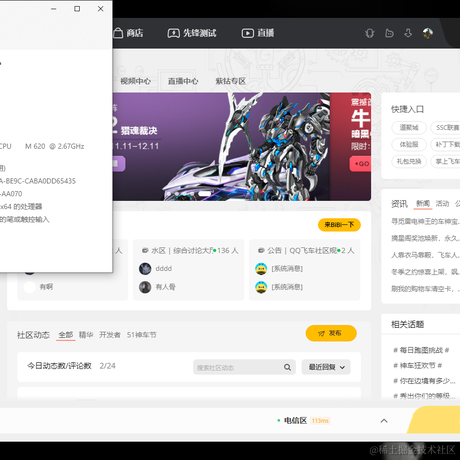460x460 pixels.
Task: Click the 快捷入口 section heading
Action: tap(407, 109)
